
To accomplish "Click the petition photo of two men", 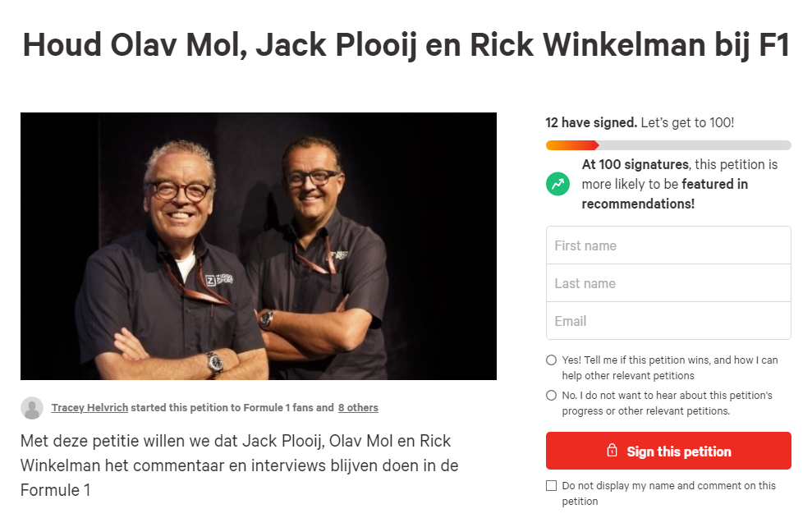I will tap(259, 246).
